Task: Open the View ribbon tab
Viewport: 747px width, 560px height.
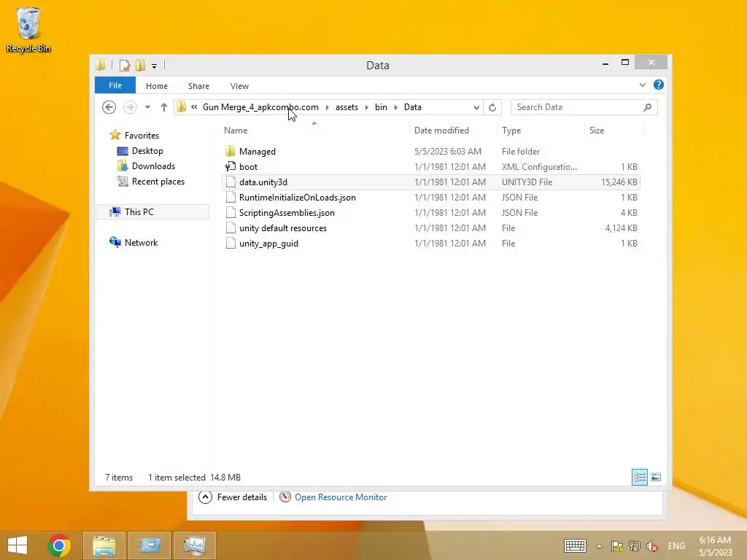Action: (x=239, y=86)
